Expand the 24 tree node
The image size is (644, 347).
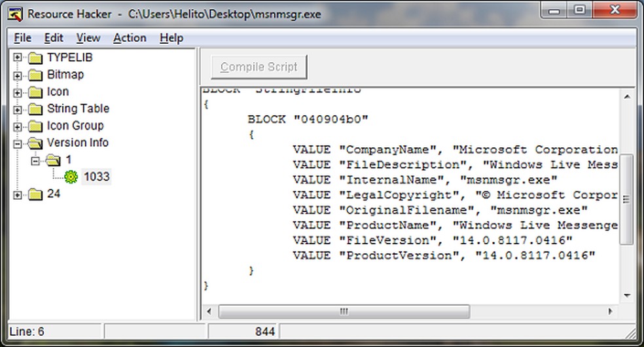pos(17,194)
